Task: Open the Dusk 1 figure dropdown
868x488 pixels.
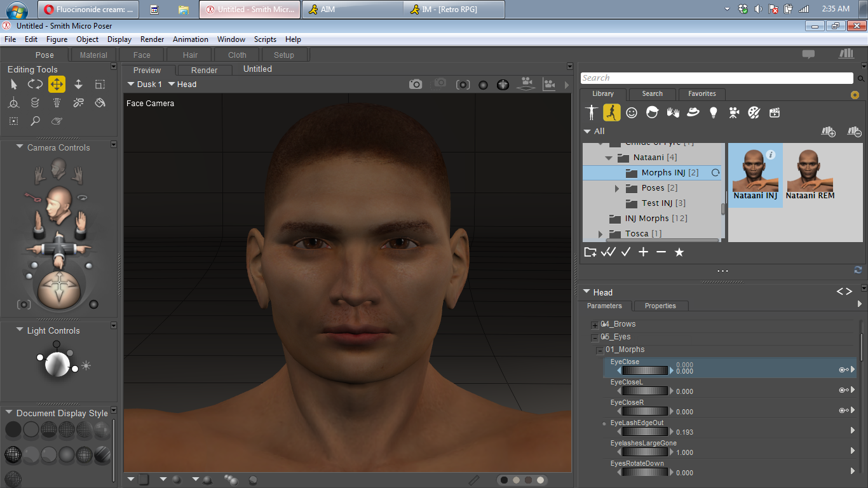Action: tap(145, 84)
